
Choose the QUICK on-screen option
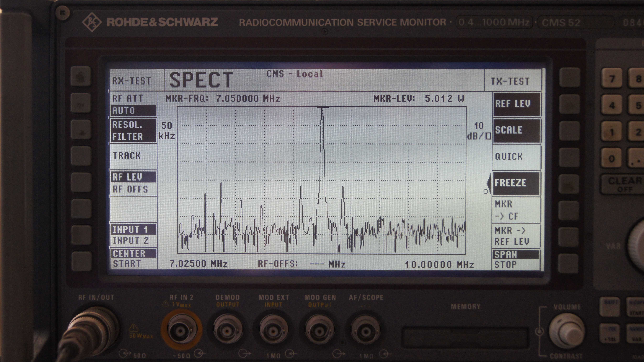(x=509, y=157)
